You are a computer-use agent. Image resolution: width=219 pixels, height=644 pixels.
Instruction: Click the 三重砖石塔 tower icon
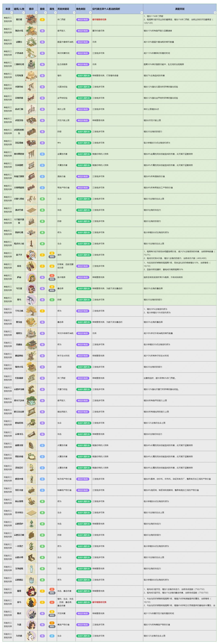31,64
